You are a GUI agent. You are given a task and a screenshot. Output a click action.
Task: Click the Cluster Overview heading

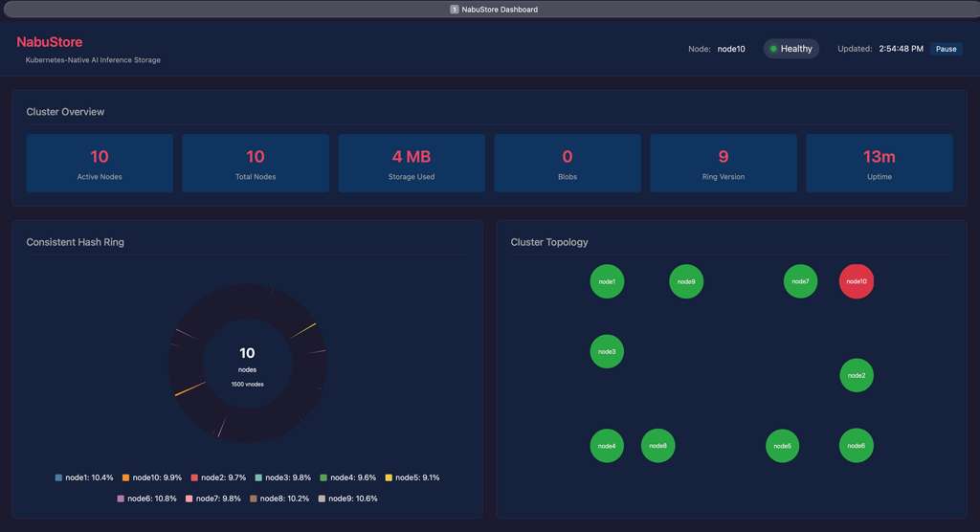click(x=66, y=112)
